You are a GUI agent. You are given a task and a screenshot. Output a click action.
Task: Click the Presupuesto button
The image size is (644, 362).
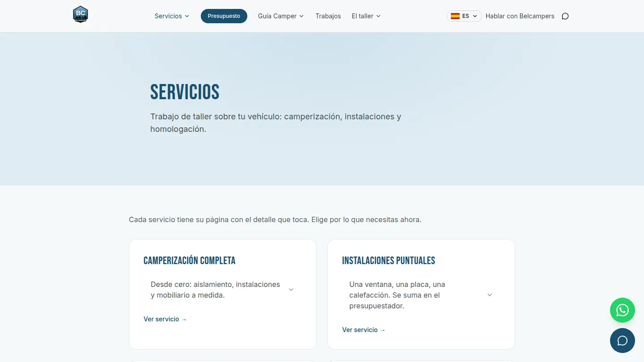[x=224, y=16]
